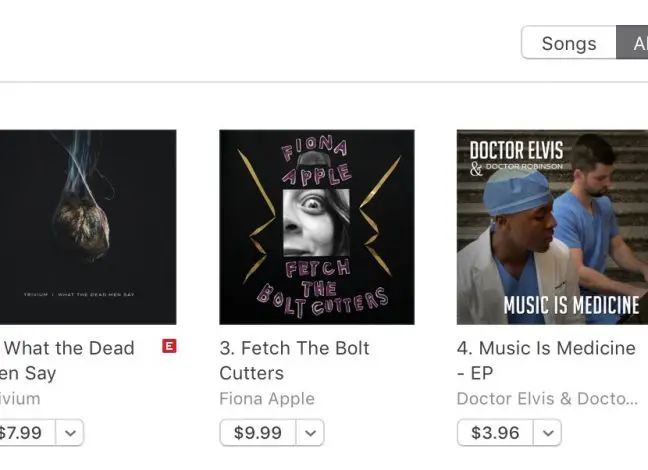Switch to the Songs tab

pos(568,43)
